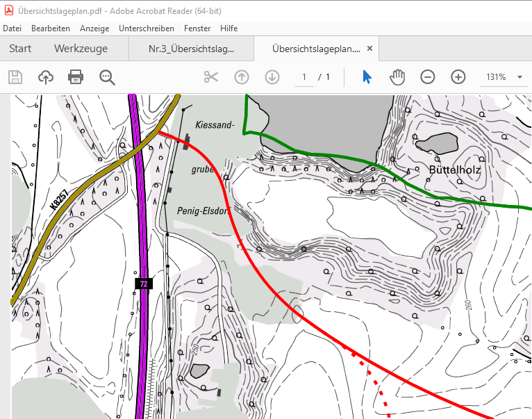Open the Datei menu

[13, 28]
